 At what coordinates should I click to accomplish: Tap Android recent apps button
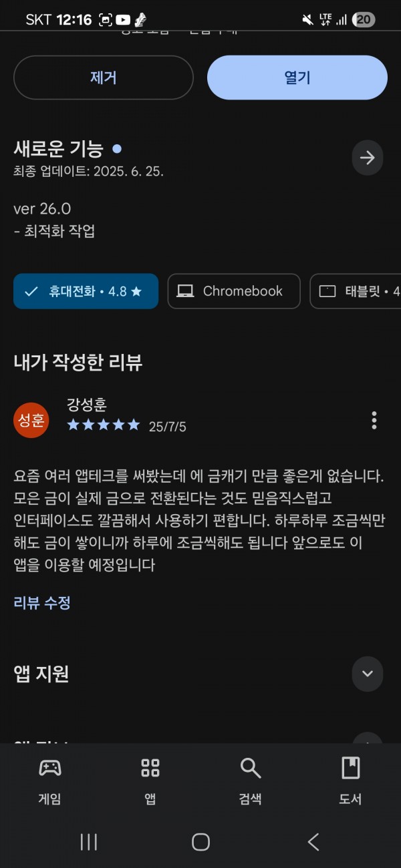click(x=89, y=842)
